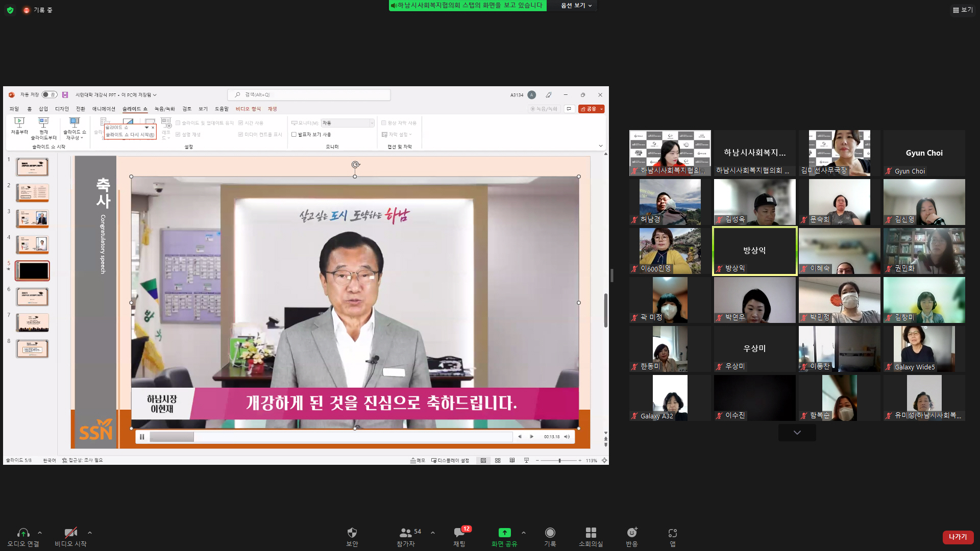Open the Reactions smiley icon
980x551 pixels.
pos(631,533)
